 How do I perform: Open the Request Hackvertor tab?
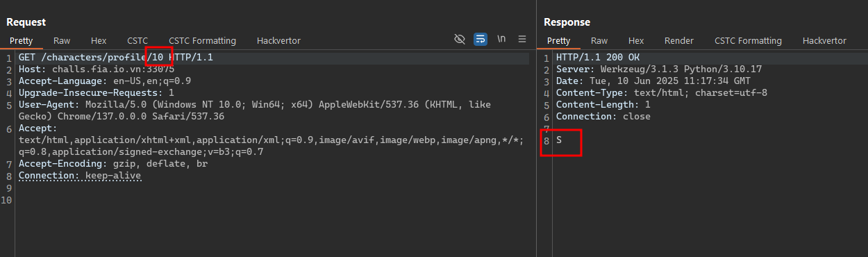(278, 41)
